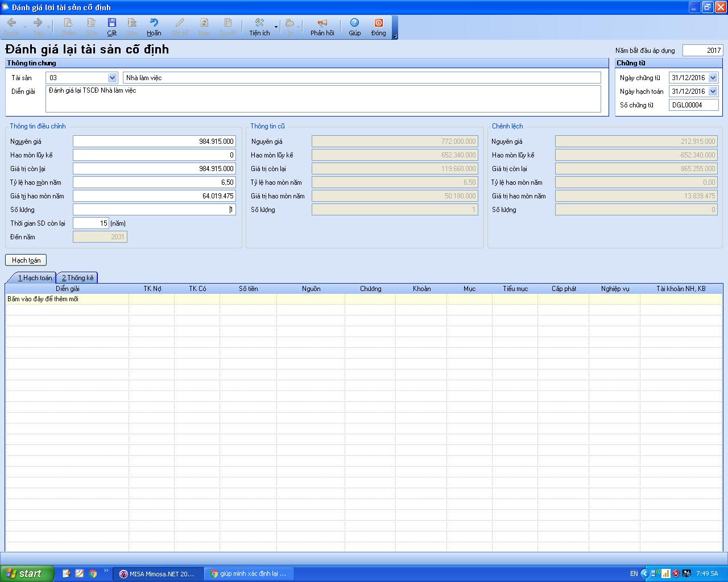Click the Duyệt (browse) toolbar icon
This screenshot has width=728, height=582.
tap(227, 23)
